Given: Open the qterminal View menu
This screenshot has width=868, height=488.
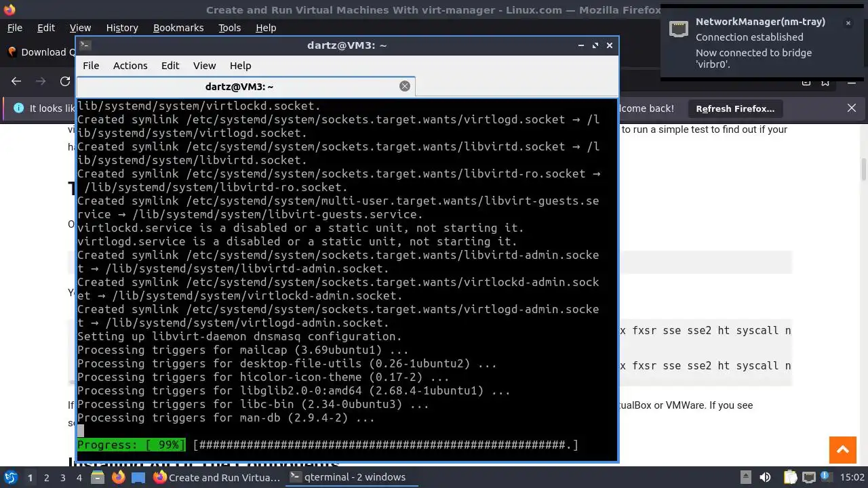Looking at the screenshot, I should coord(204,66).
